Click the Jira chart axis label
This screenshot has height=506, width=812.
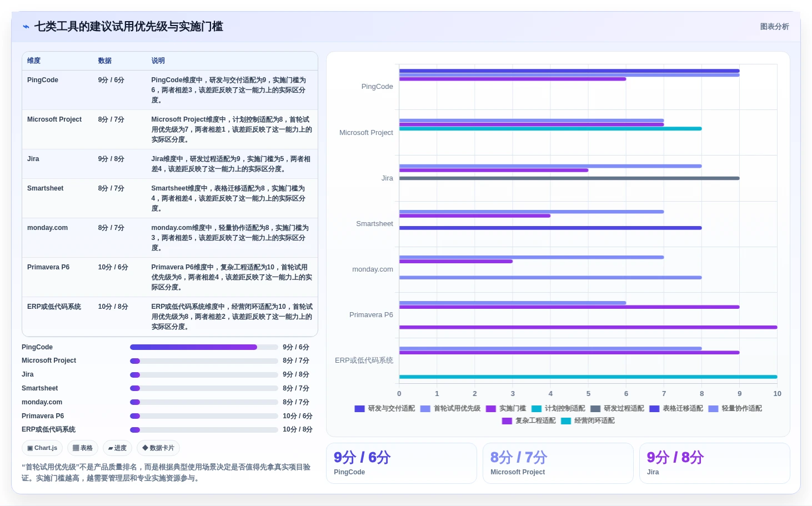tap(387, 178)
